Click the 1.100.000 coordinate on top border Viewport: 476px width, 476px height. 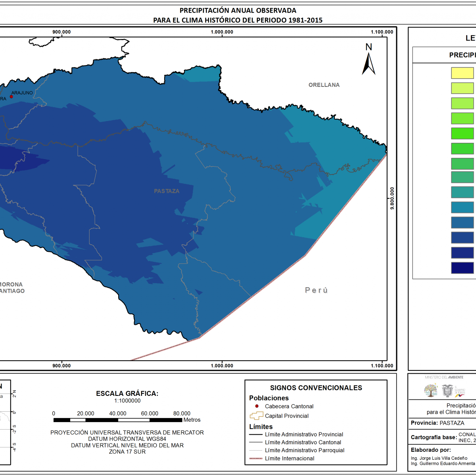[382, 32]
